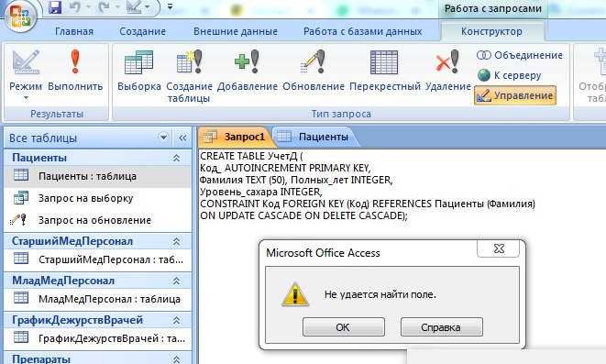The image size is (606, 364).
Task: Open Запрос на выборку query item
Action: pyautogui.click(x=98, y=198)
